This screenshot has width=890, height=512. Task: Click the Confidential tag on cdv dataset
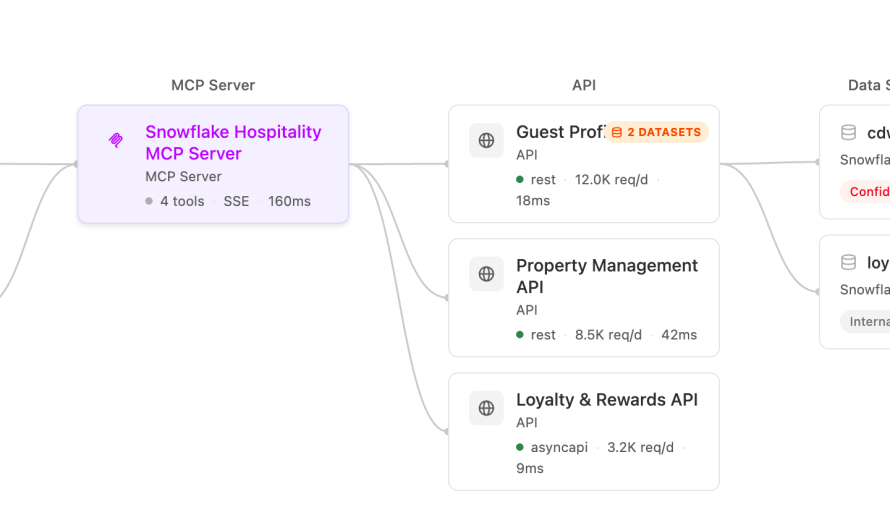coord(865,192)
